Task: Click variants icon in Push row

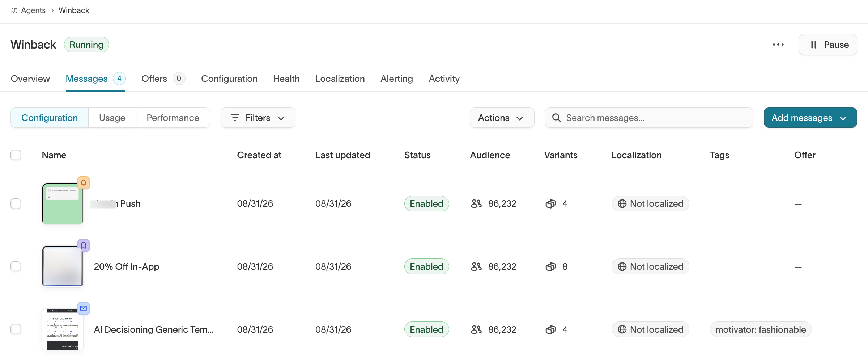Action: click(x=551, y=204)
